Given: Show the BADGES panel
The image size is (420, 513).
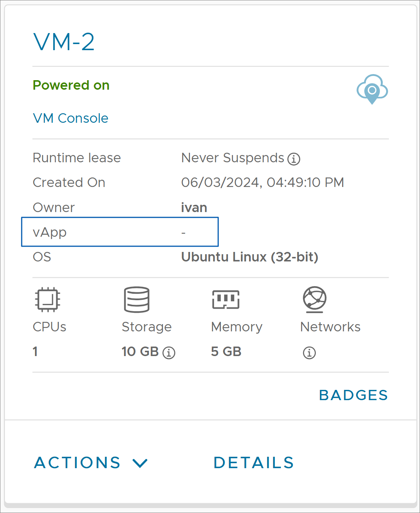Looking at the screenshot, I should (353, 395).
